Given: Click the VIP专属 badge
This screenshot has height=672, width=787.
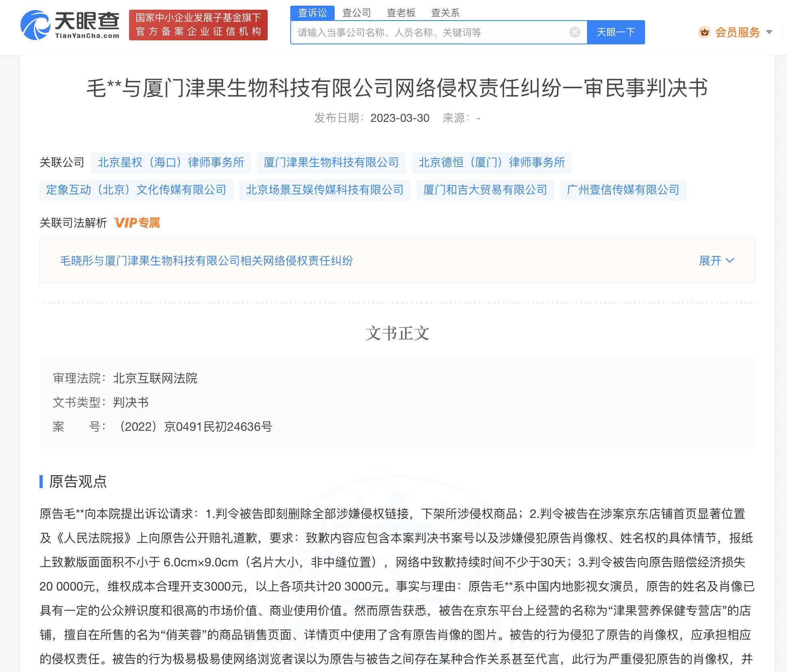Looking at the screenshot, I should coord(136,223).
